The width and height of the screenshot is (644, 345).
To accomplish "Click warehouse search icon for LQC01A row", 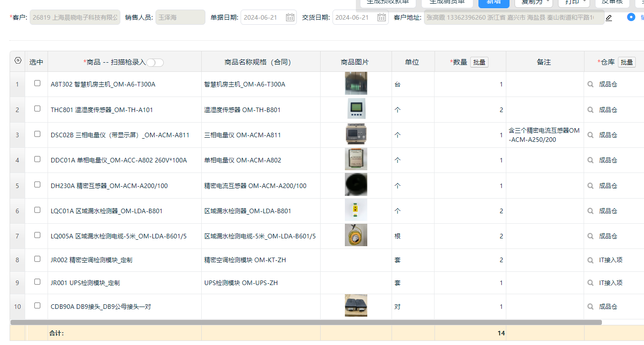I will point(590,211).
